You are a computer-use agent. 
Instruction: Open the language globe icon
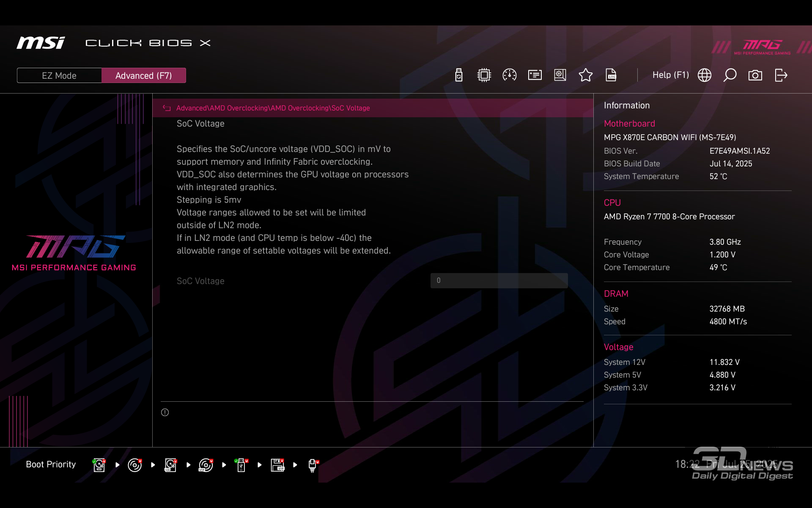click(x=705, y=75)
